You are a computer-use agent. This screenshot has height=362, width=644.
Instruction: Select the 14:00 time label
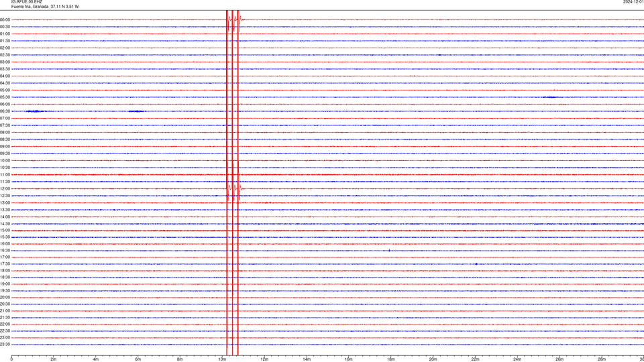pyautogui.click(x=5, y=217)
